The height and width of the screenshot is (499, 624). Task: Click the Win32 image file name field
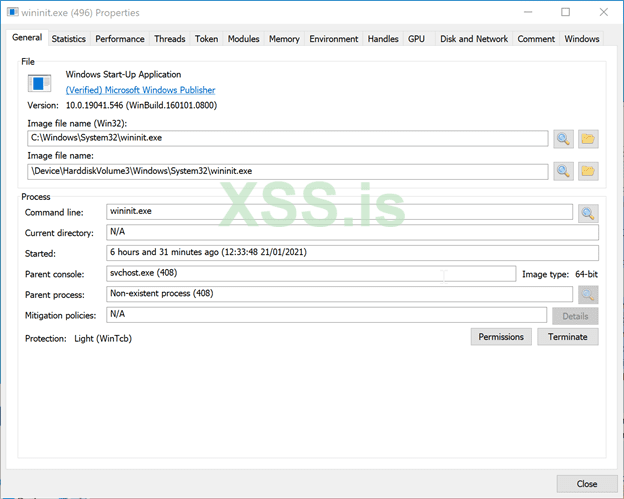[x=287, y=138]
